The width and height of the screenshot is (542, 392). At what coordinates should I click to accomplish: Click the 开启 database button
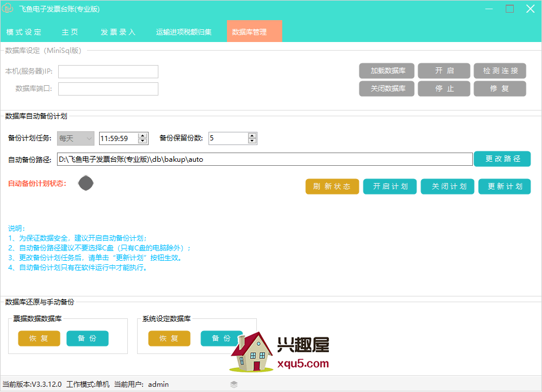point(444,71)
